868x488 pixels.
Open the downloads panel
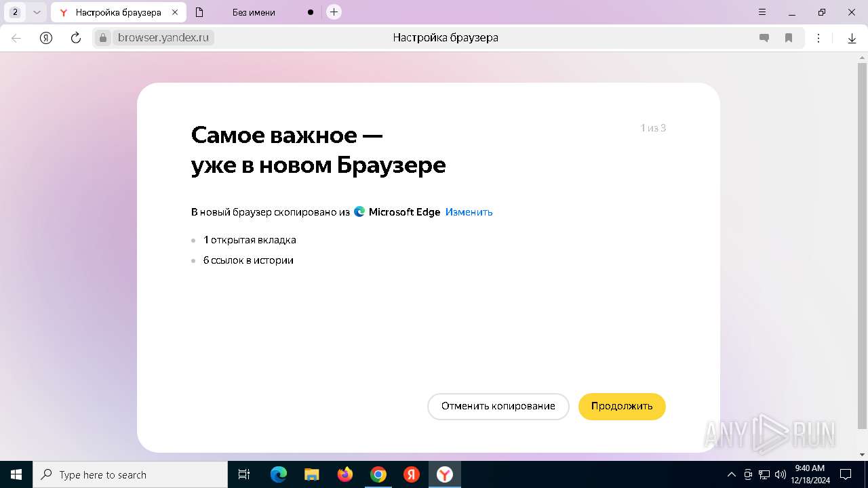(x=852, y=38)
